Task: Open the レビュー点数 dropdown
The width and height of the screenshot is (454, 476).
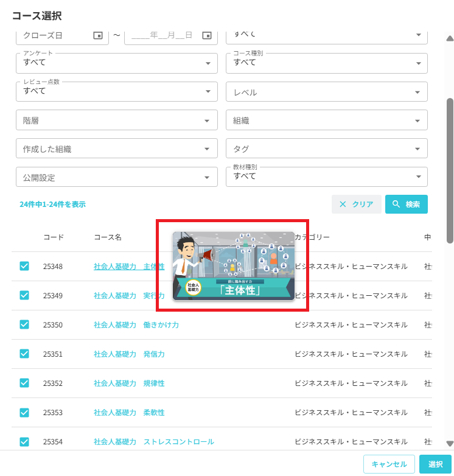Action: (117, 91)
